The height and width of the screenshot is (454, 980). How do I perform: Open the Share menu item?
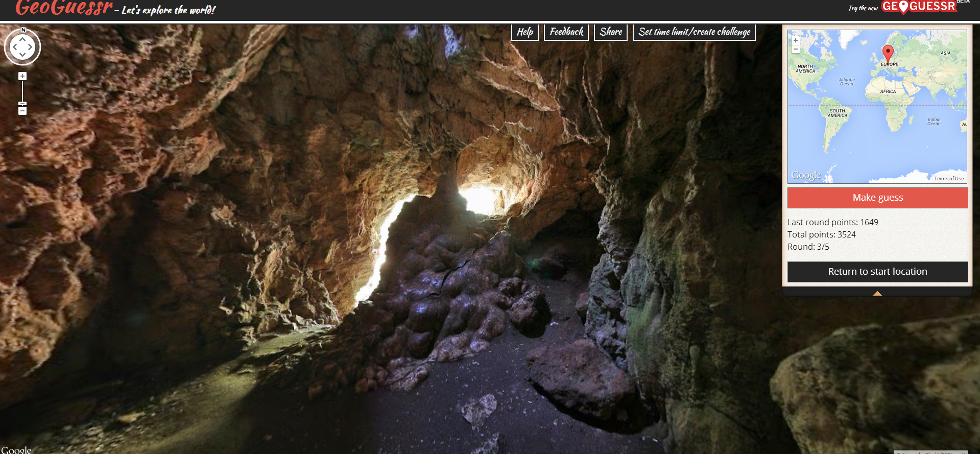[x=611, y=32]
